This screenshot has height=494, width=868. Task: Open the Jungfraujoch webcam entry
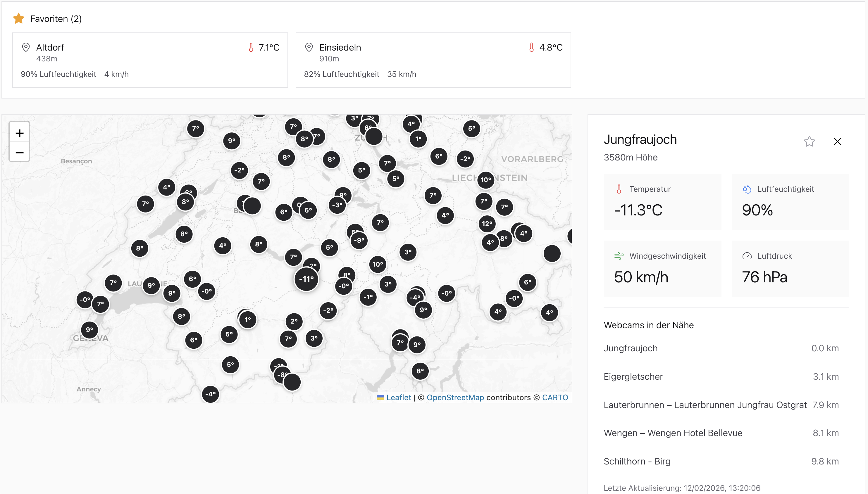(x=630, y=348)
